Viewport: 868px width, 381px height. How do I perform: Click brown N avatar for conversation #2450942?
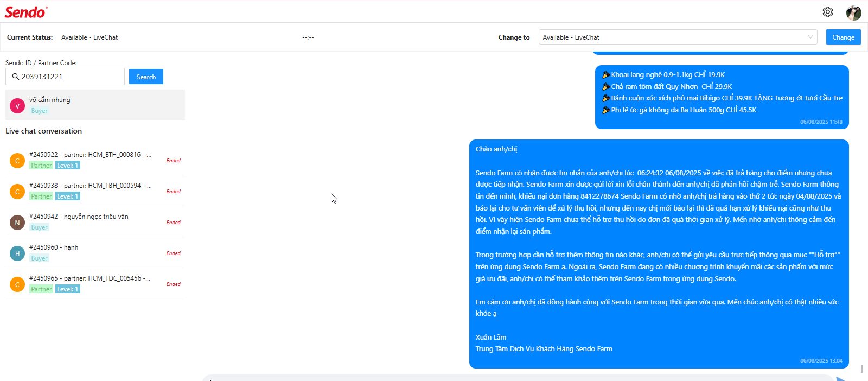[x=17, y=223]
